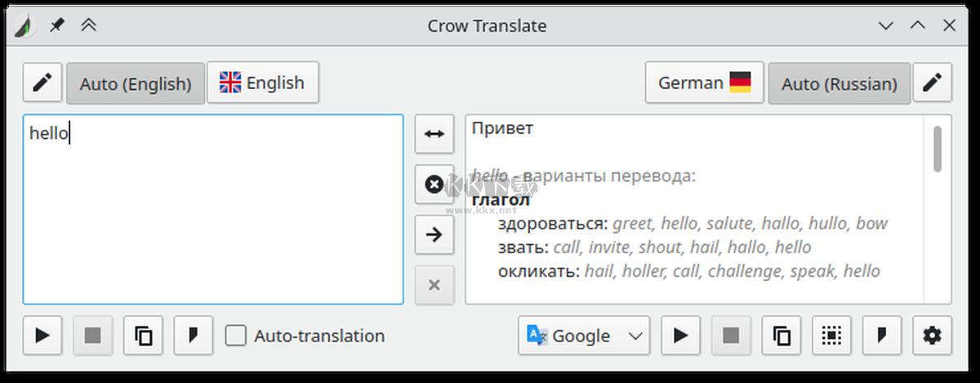The image size is (980, 383).
Task: Choose English as the source language
Action: (262, 83)
